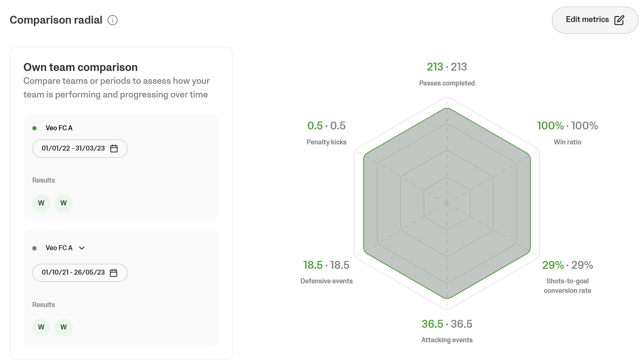The height and width of the screenshot is (363, 644).
Task: Click the Win ratio axis label
Action: click(567, 142)
